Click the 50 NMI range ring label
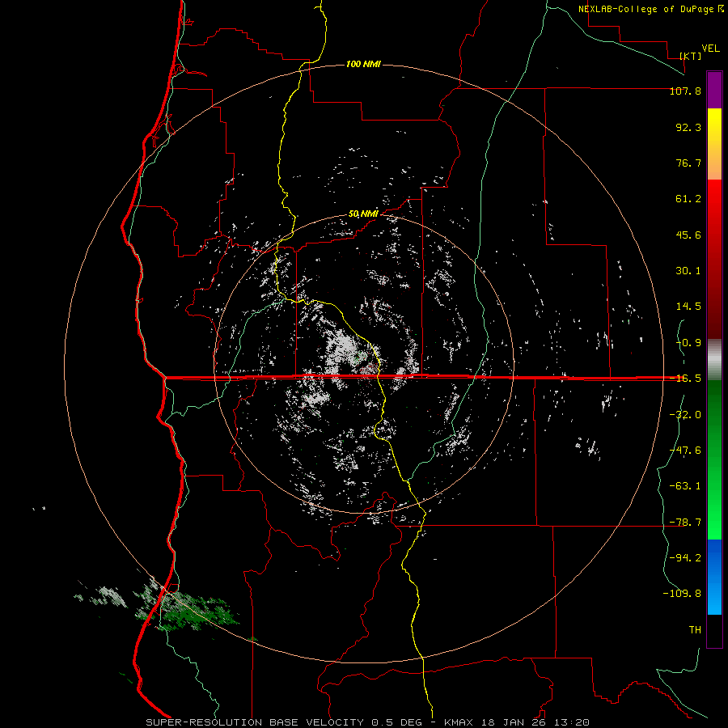Image resolution: width=728 pixels, height=728 pixels. pyautogui.click(x=363, y=214)
